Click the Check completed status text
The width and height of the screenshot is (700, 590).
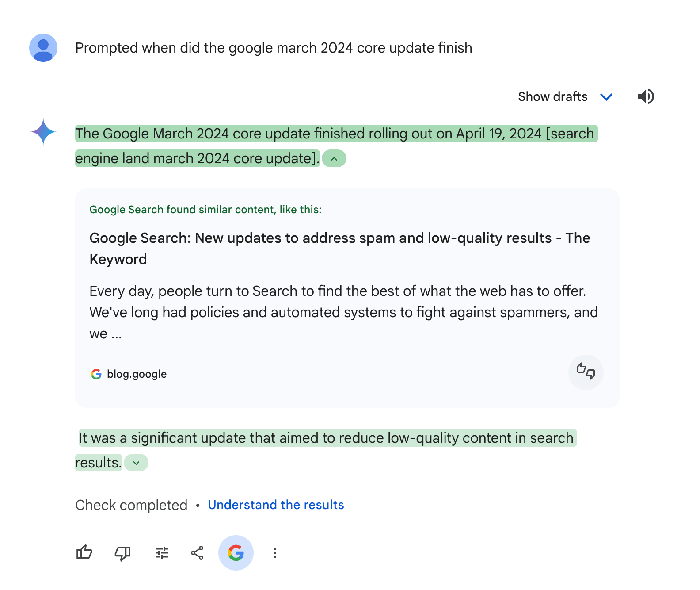(131, 505)
